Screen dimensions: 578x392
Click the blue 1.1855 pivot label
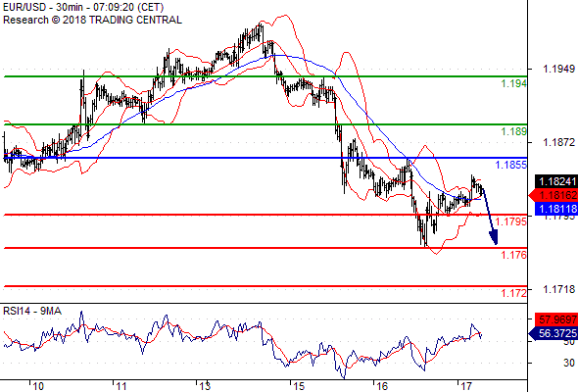[x=511, y=165]
